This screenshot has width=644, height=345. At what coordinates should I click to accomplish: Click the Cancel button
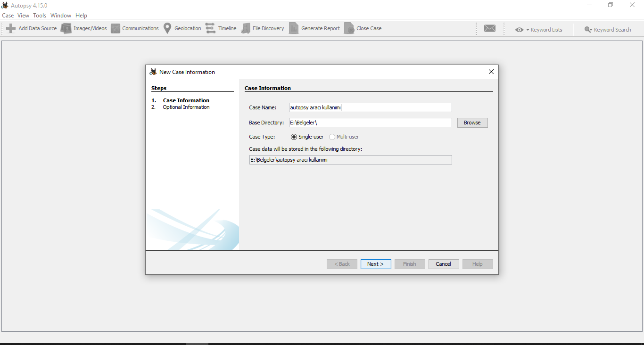click(x=444, y=264)
